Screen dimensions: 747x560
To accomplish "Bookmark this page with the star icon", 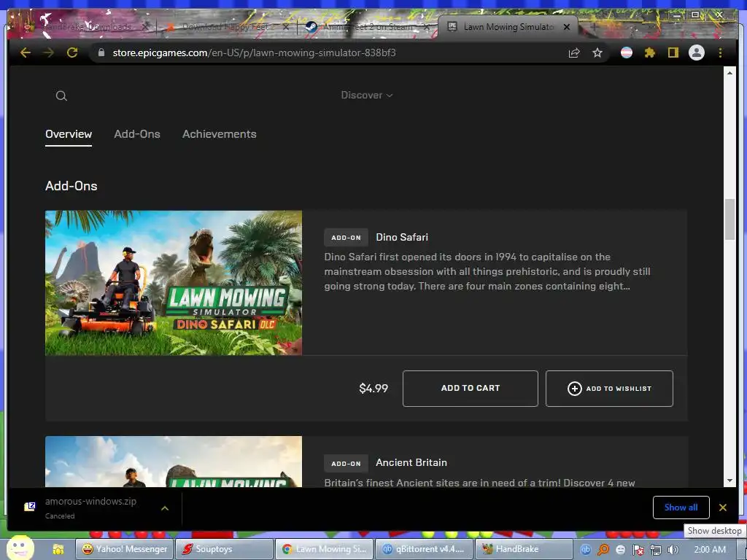I will click(x=597, y=52).
